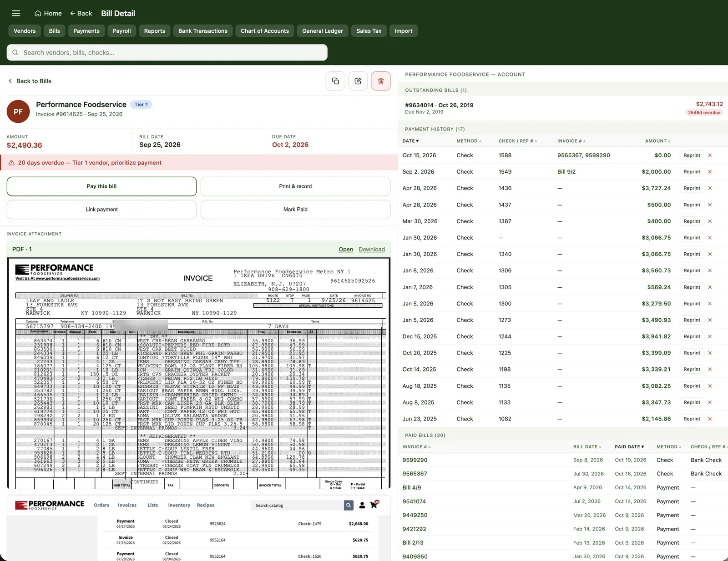Open paid bill 9599290
Screen dimensions: 728x561
click(x=415, y=460)
